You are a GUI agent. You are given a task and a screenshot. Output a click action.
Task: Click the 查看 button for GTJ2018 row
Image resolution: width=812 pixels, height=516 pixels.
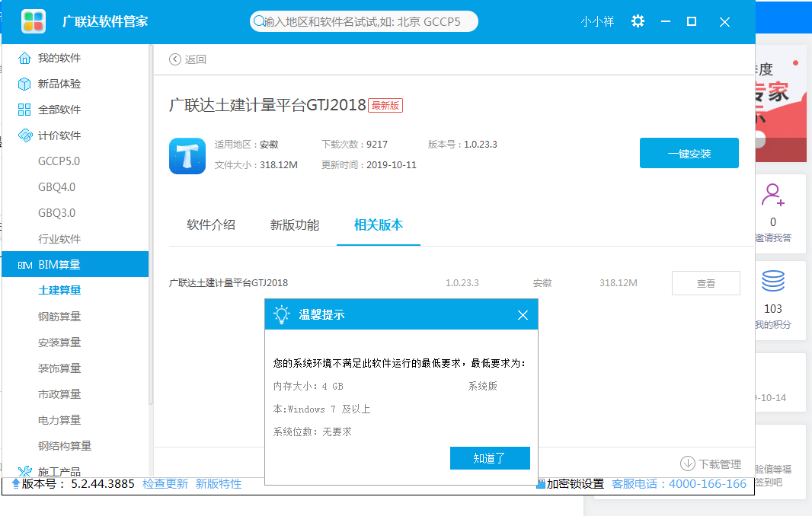pyautogui.click(x=706, y=283)
